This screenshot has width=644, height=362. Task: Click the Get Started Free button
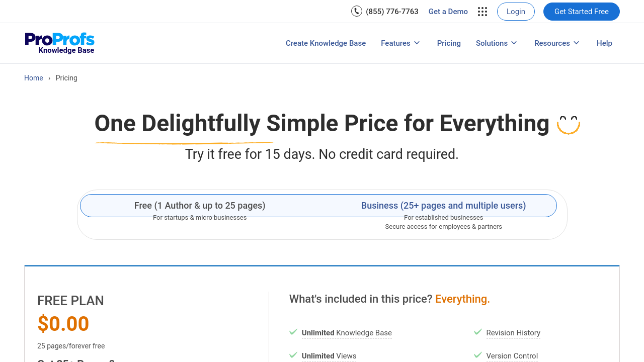pyautogui.click(x=581, y=12)
